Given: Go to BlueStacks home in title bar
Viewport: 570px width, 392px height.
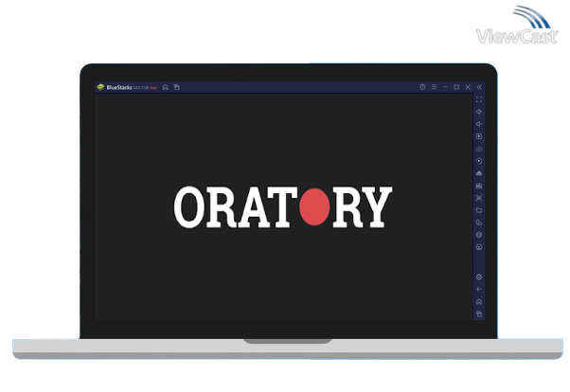Looking at the screenshot, I should coord(166,87).
